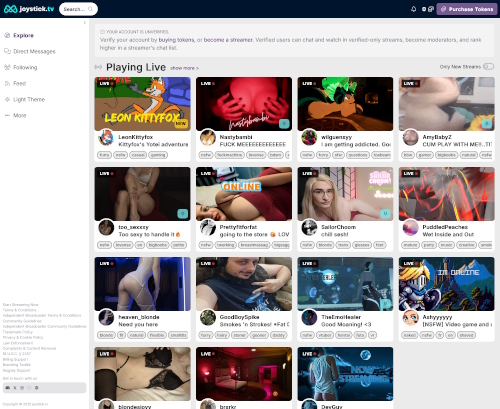Click the interactive toy icon on TheEmoHealer thumbnail
This screenshot has width=500, height=409.
(x=385, y=303)
